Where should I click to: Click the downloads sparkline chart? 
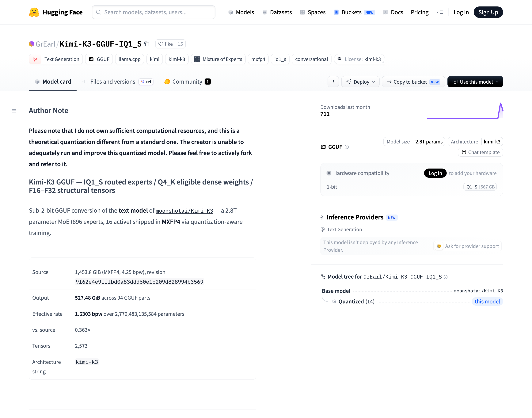click(x=465, y=111)
